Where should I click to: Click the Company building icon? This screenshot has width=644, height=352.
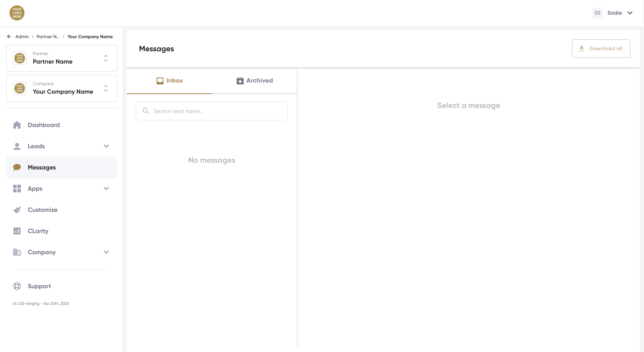click(x=17, y=252)
